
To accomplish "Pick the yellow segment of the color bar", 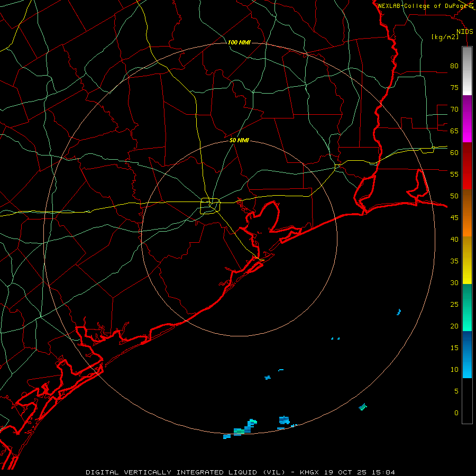I will point(467,260).
